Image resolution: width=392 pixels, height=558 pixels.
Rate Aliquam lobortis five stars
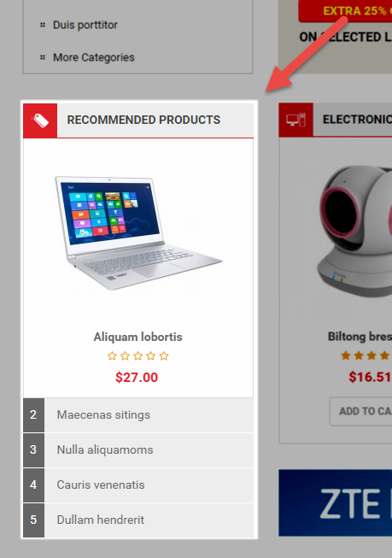(x=164, y=355)
